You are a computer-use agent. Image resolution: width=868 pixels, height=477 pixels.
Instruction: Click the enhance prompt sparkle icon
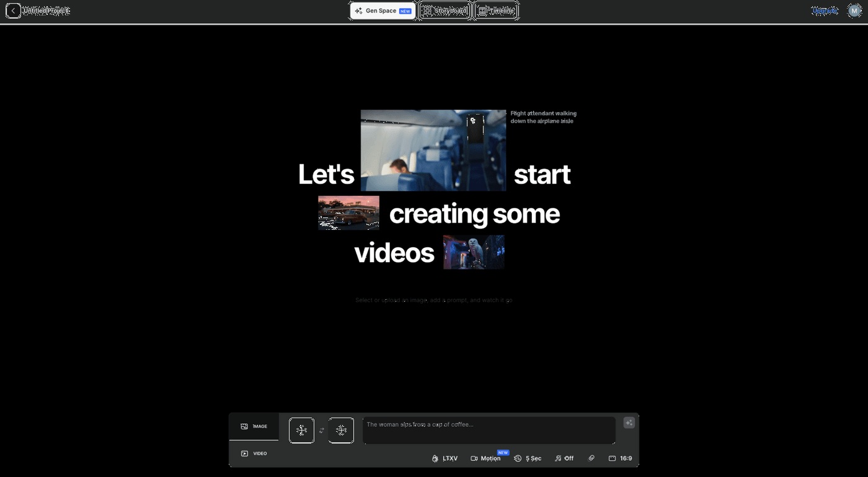[x=629, y=422]
